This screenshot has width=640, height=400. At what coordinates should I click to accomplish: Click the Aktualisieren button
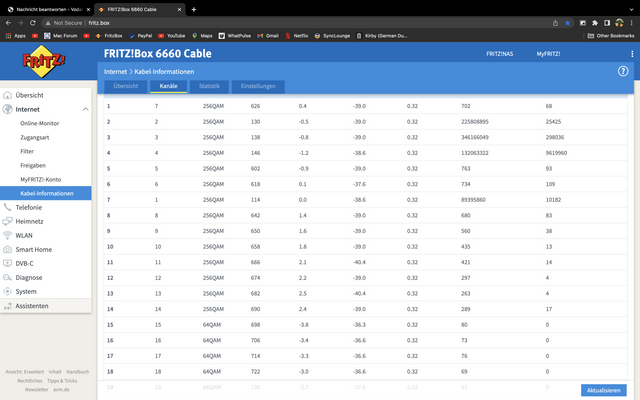tap(603, 390)
